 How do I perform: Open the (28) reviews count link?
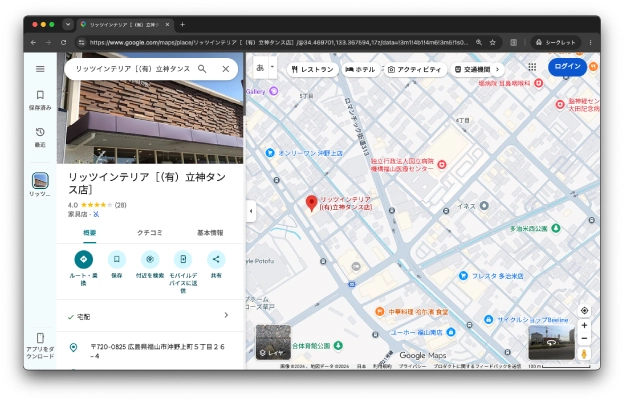pyautogui.click(x=121, y=205)
